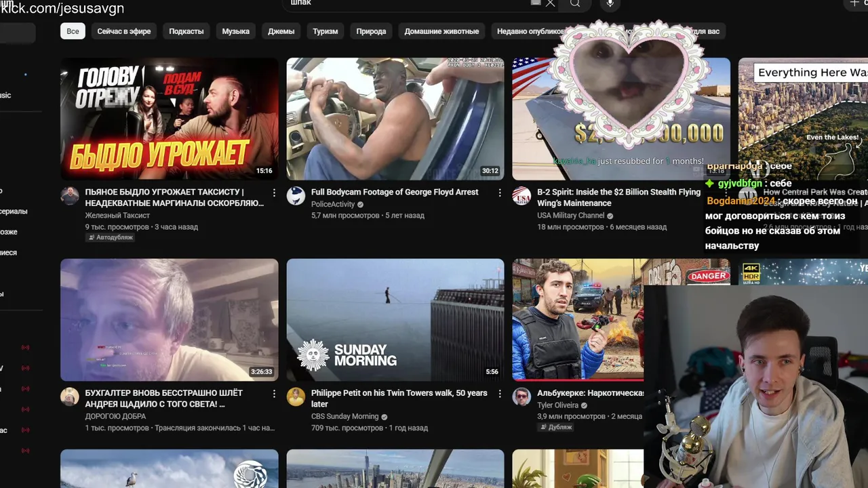
Task: Open Full Bodycam Footage of George Floyd Arrest title
Action: (x=395, y=192)
